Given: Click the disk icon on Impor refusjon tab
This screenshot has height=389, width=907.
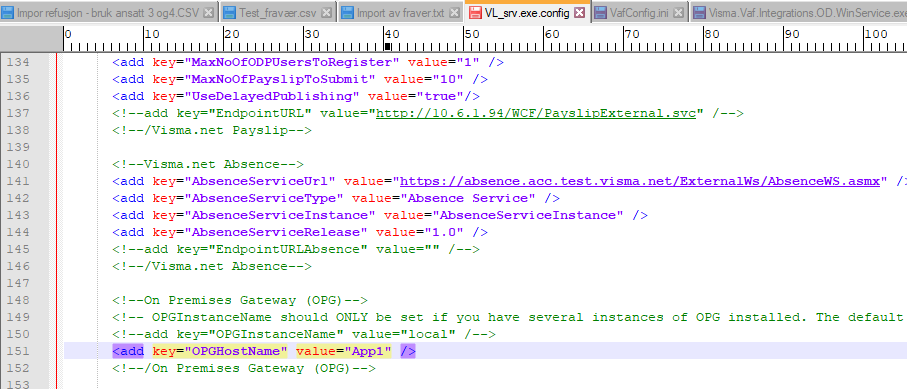Looking at the screenshot, I should 8,12.
